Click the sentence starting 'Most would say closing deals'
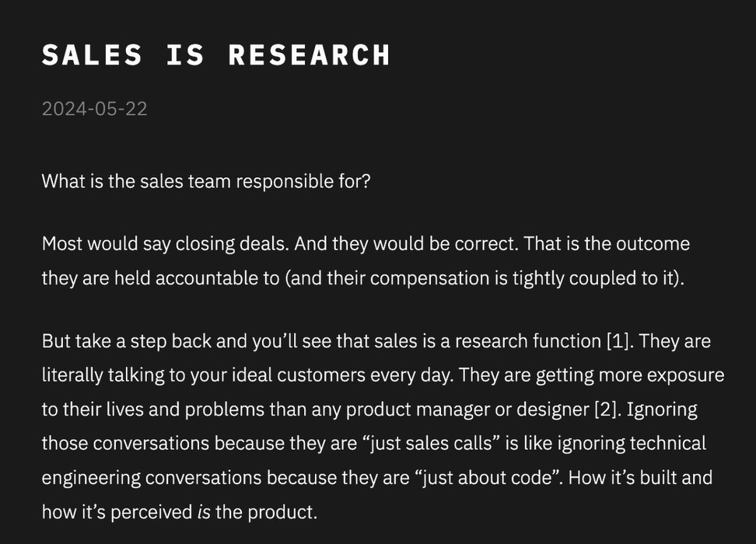 (x=166, y=244)
